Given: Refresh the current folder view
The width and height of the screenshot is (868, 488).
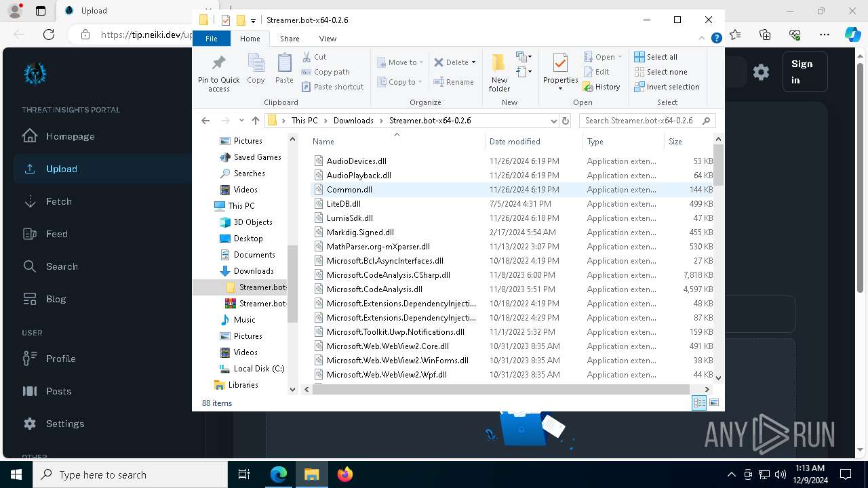Looking at the screenshot, I should click(566, 121).
